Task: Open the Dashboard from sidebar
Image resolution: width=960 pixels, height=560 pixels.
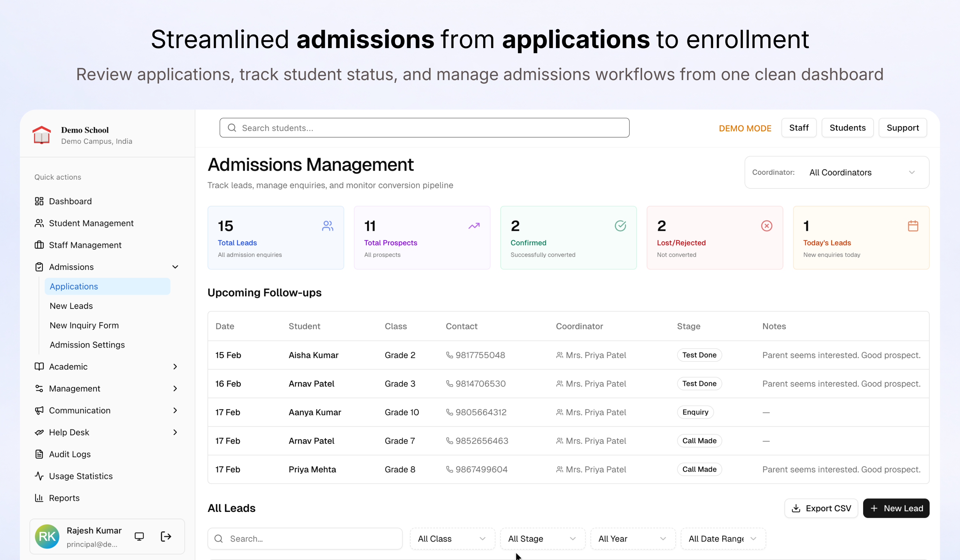Action: (x=70, y=201)
